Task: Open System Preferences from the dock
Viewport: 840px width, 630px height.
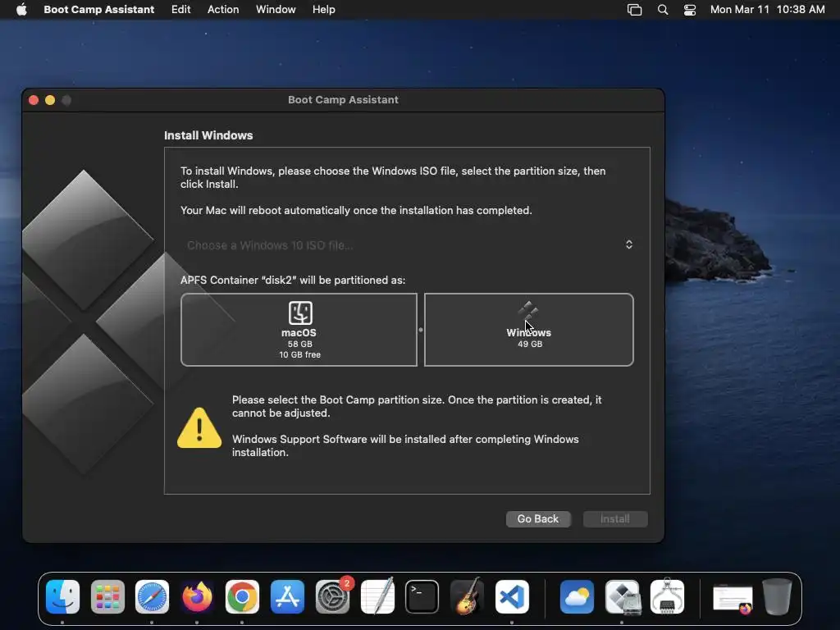Action: tap(333, 597)
